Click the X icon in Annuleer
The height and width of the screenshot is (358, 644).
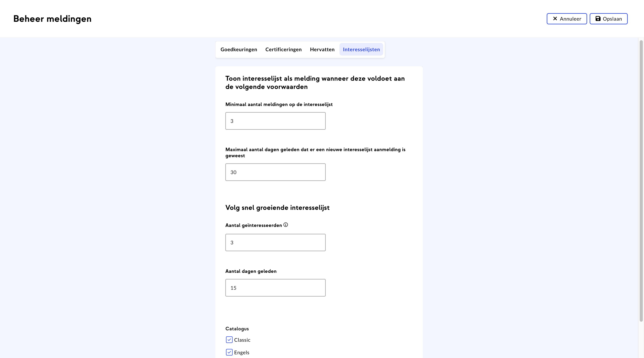click(x=555, y=19)
